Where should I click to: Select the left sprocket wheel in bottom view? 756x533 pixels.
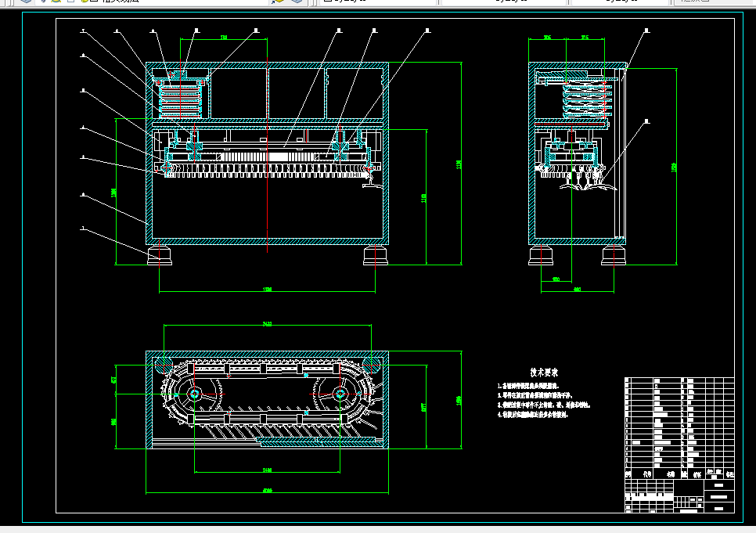[x=195, y=394]
